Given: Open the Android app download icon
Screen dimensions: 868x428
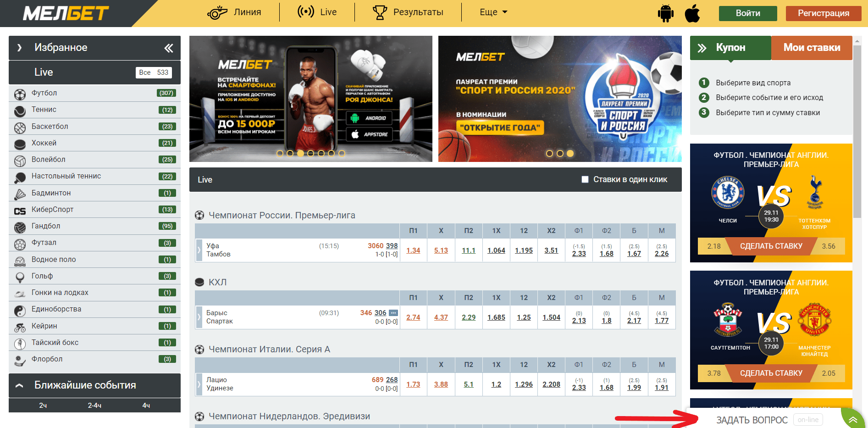Looking at the screenshot, I should point(665,13).
